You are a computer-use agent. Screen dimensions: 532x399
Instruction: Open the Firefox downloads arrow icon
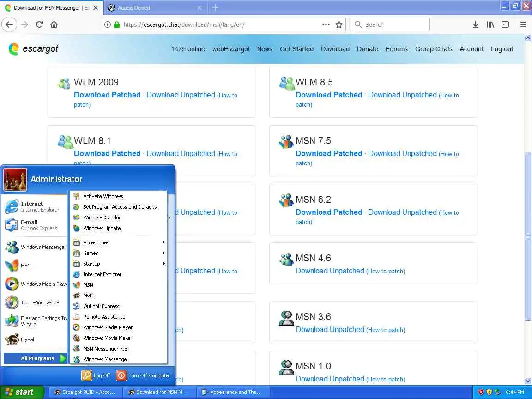click(475, 24)
